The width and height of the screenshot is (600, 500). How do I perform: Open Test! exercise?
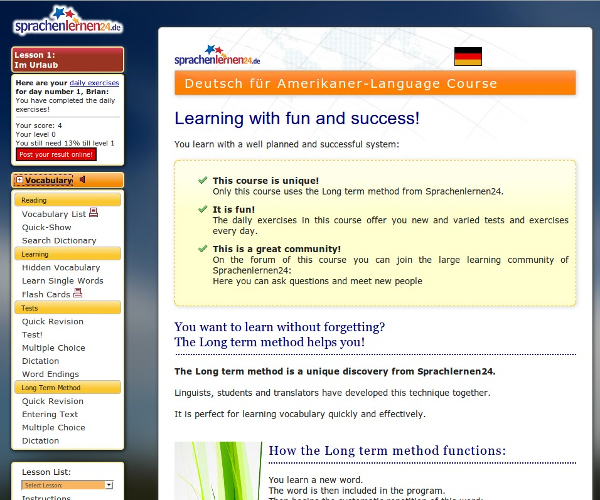coord(32,335)
